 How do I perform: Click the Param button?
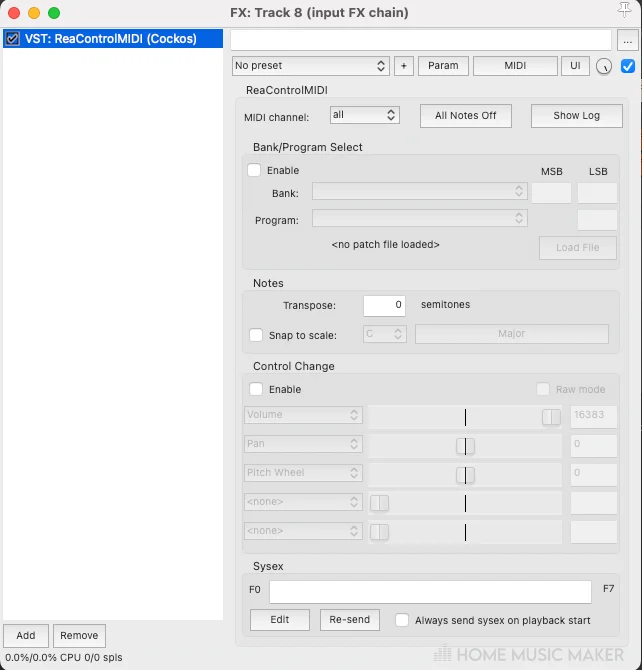(443, 66)
